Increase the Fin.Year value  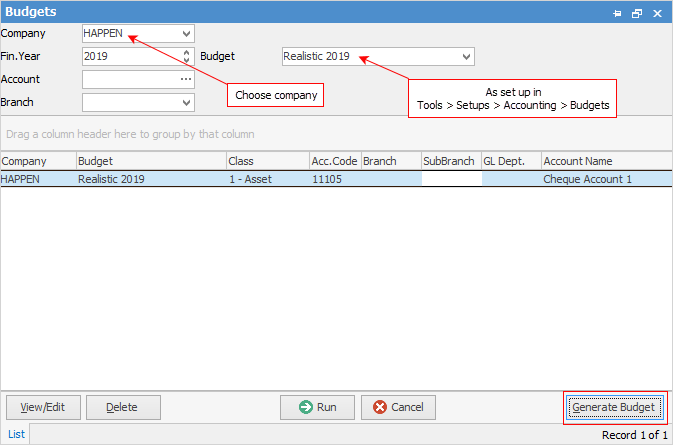tap(186, 52)
